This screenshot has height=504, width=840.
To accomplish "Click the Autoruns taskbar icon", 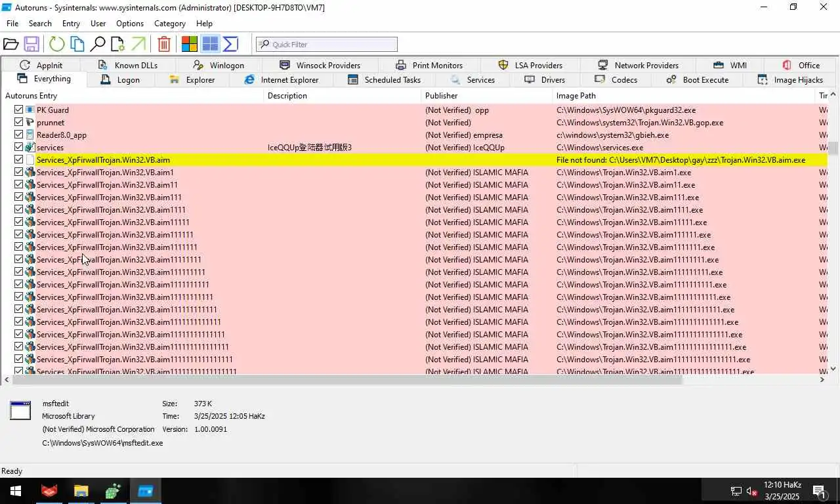I will (145, 491).
